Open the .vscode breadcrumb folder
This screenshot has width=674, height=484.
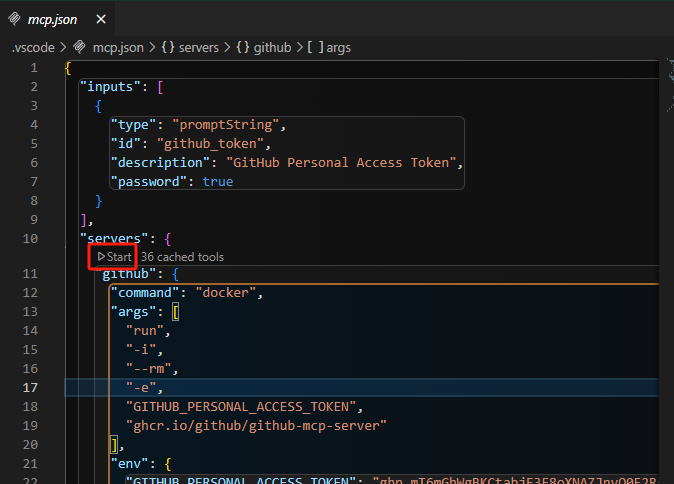click(x=33, y=47)
